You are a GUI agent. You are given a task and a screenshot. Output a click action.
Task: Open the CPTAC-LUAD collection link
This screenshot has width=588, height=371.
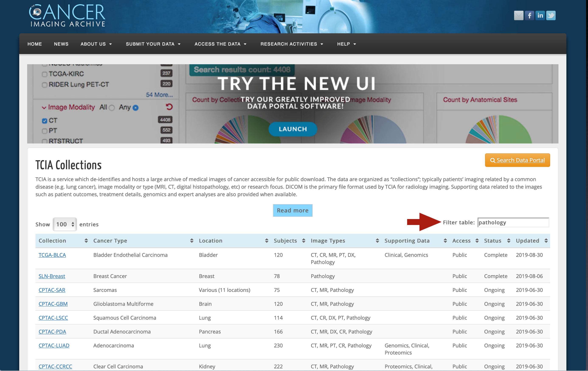point(54,346)
